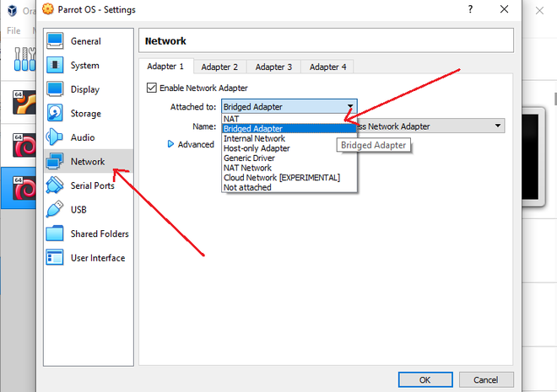Screen dimensions: 557x392
Task: Collapse the Attached to combo box arrow
Action: tap(350, 106)
